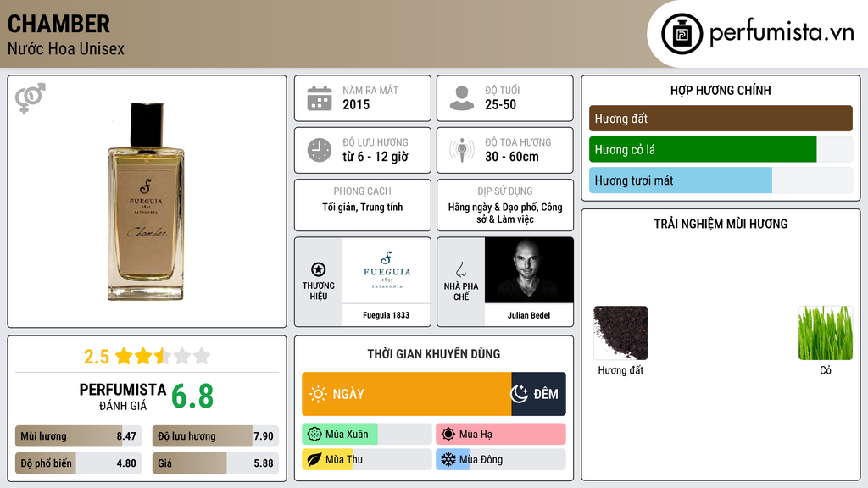The image size is (868, 488).
Task: Click the last grey rating star
Action: tap(202, 356)
